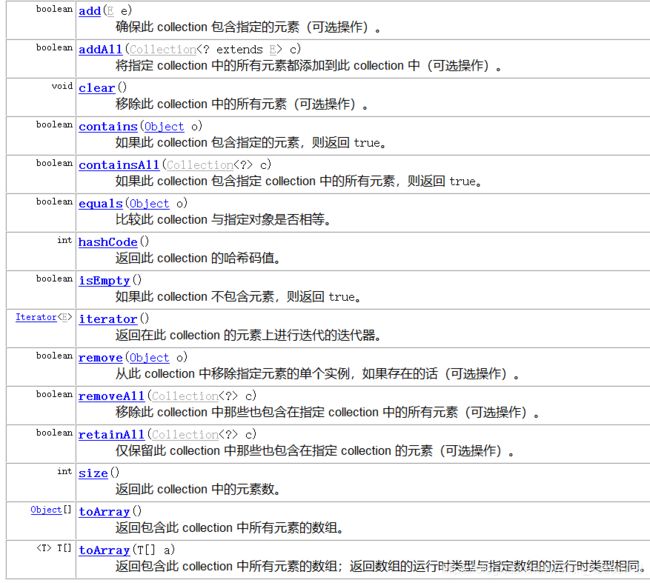Open the retainAll method link
The width and height of the screenshot is (650, 583).
(112, 435)
